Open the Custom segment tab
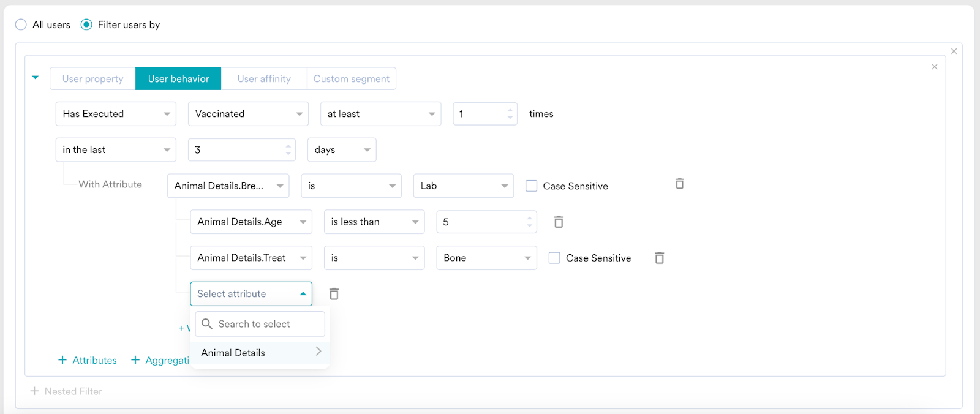Image resolution: width=980 pixels, height=414 pixels. tap(351, 79)
